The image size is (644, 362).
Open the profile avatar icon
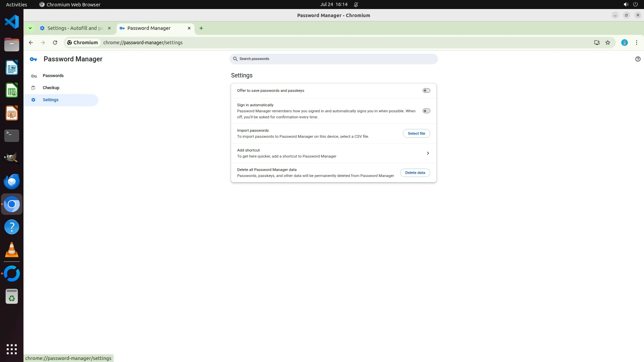click(624, 43)
